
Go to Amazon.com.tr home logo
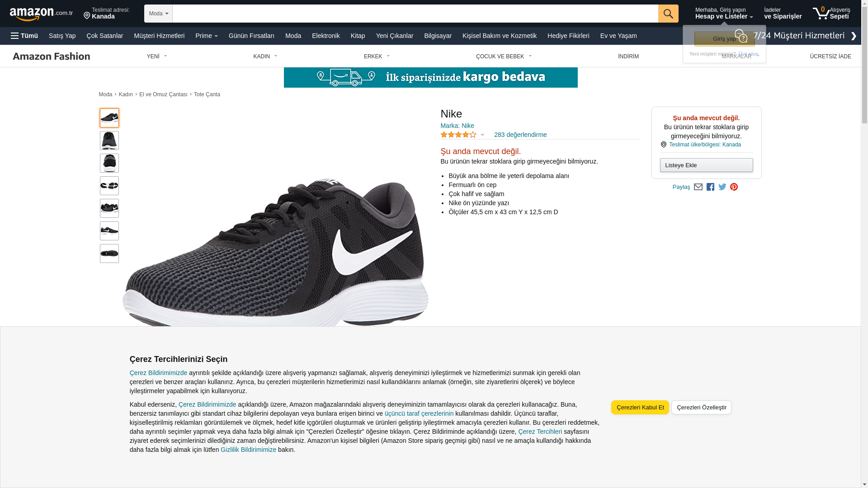click(41, 14)
